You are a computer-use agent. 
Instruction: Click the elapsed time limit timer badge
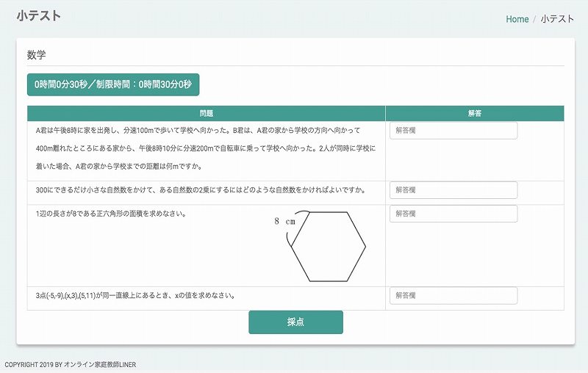(x=112, y=84)
